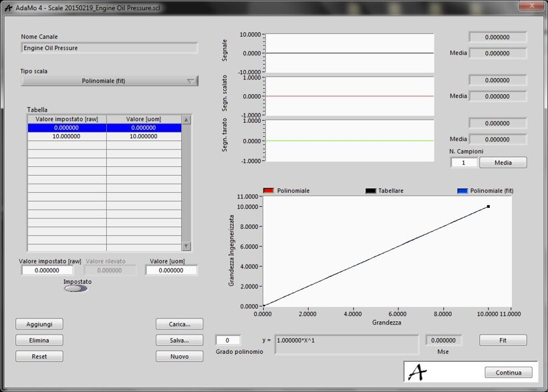This screenshot has height=392, width=548.
Task: Click the Media button near N. Campioni
Action: point(503,162)
